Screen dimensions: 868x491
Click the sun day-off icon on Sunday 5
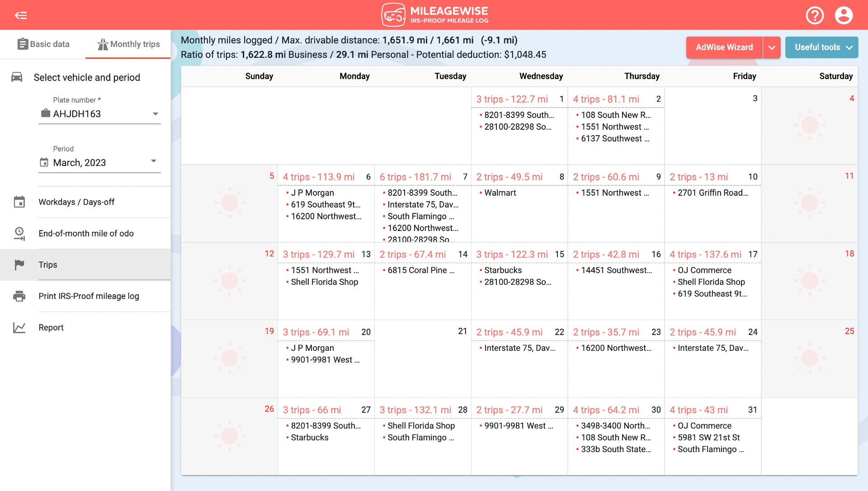[x=230, y=203]
